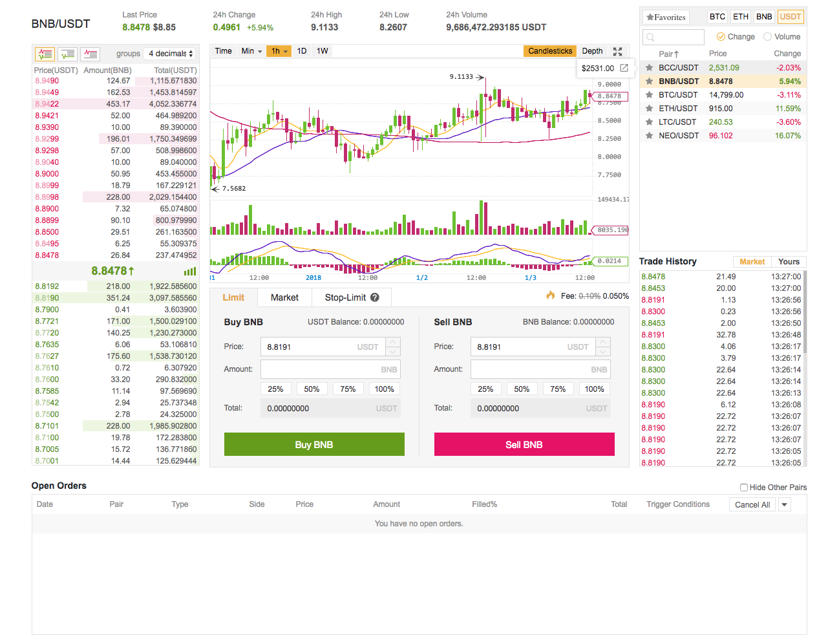Screen dimensions: 817x644
Task: Open the decimals grouping dropdown
Action: pos(171,54)
